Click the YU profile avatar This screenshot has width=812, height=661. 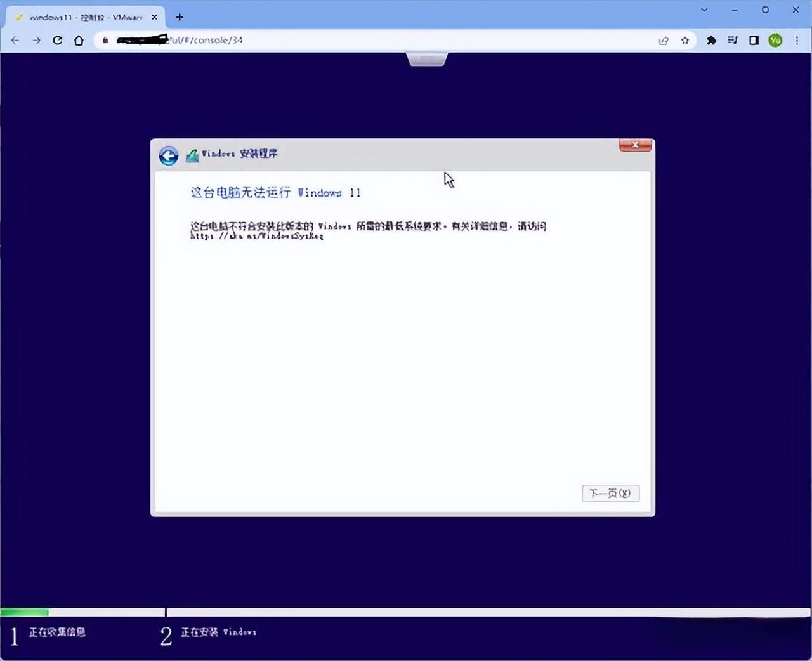pyautogui.click(x=775, y=40)
